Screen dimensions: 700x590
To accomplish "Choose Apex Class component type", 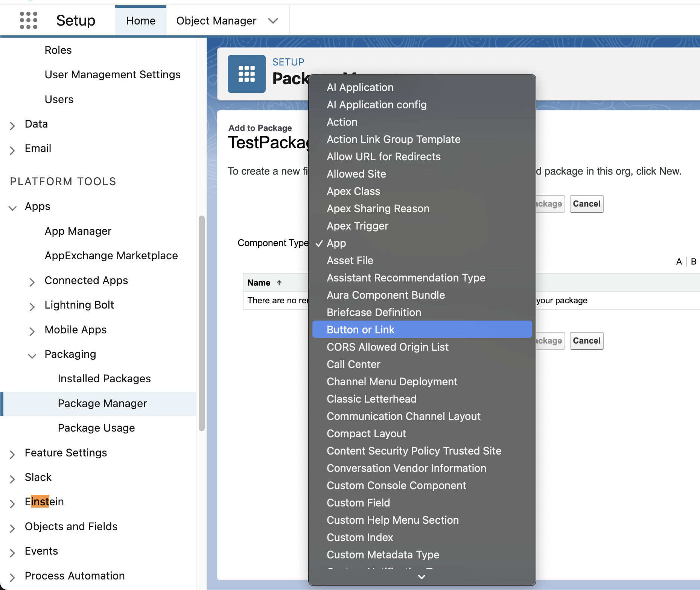I will tap(422, 191).
